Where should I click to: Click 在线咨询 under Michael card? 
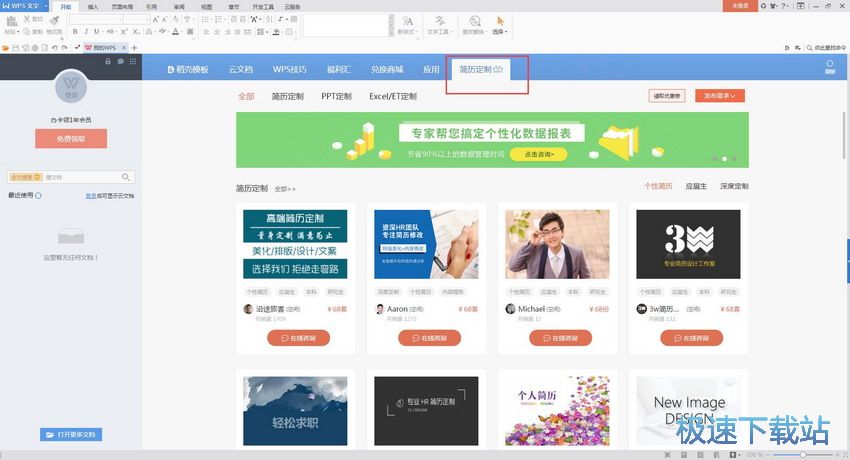(561, 338)
